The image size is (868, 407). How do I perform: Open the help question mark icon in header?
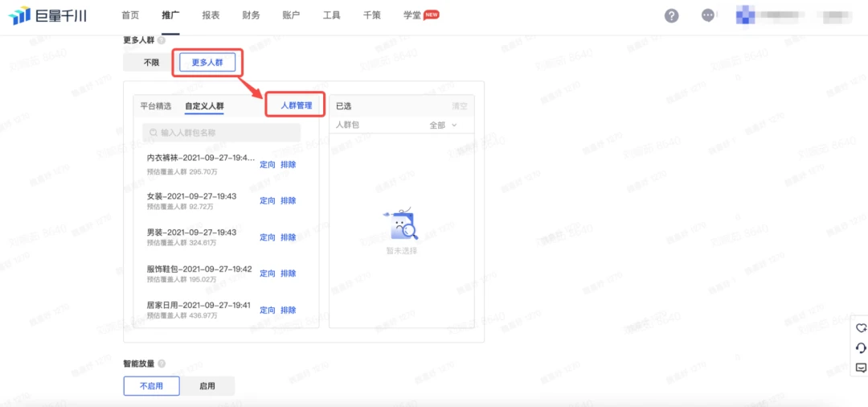672,16
